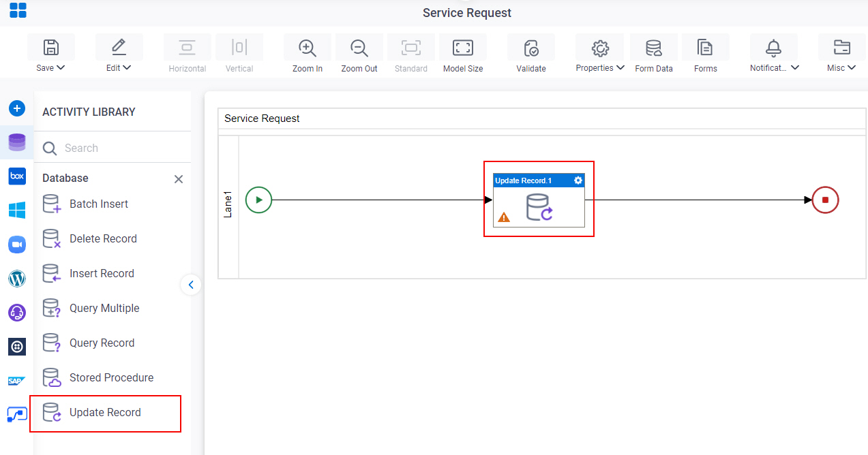Expand the Edit dropdown arrow
Screen dimensions: 868x455
127,67
